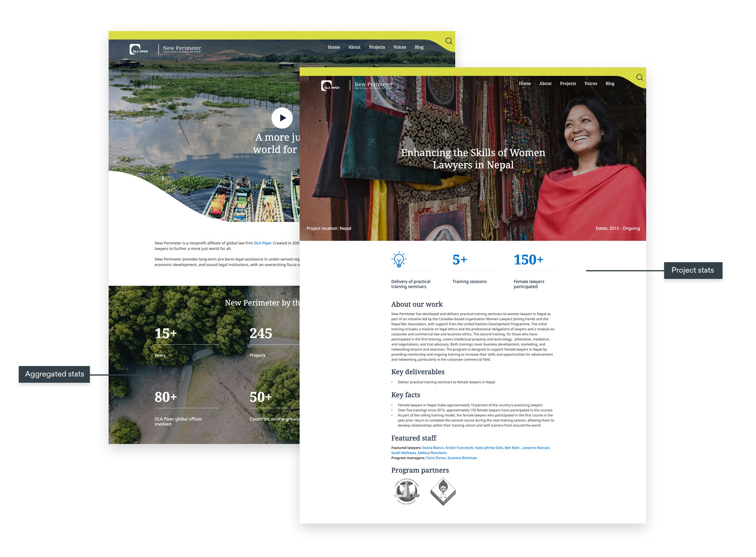Click the About our work heading
Viewport: 756px width, 557px height.
pos(417,304)
